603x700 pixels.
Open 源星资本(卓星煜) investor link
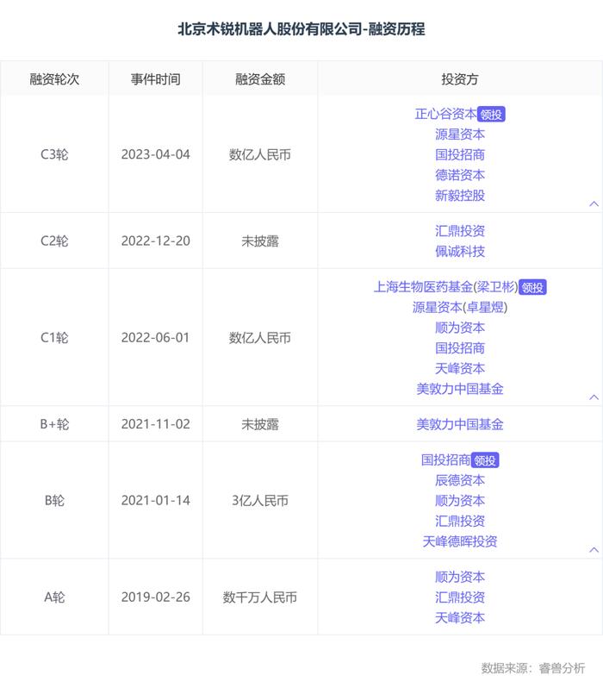pos(460,307)
